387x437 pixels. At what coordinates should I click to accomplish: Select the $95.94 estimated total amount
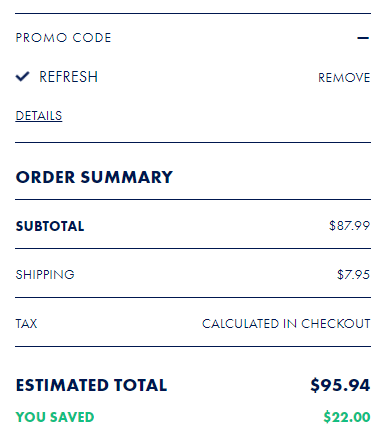tap(340, 385)
